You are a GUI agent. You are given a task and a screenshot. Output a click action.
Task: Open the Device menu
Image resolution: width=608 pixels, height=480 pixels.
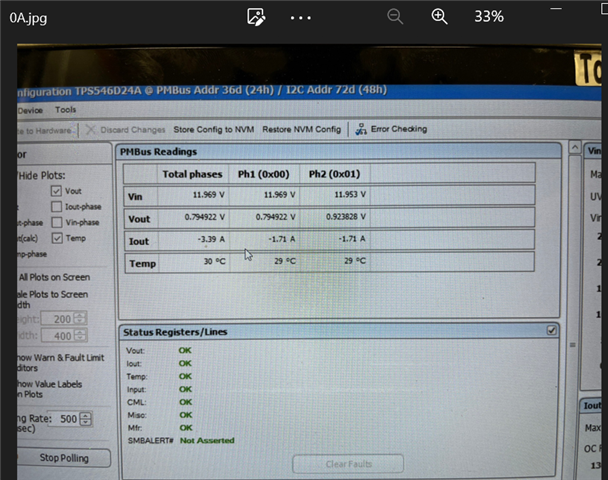point(30,111)
